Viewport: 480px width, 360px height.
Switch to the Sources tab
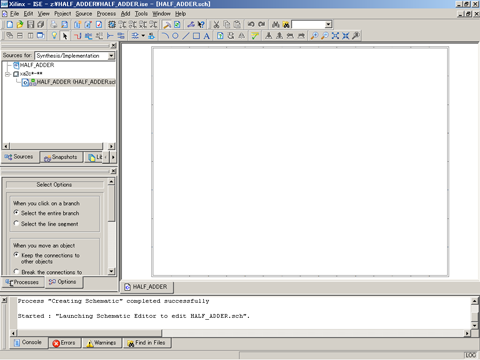(19, 157)
